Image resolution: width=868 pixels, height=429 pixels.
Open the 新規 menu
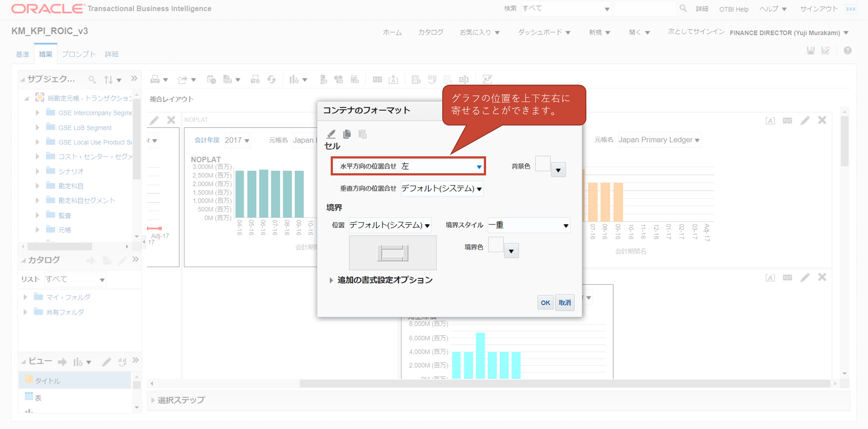click(599, 33)
